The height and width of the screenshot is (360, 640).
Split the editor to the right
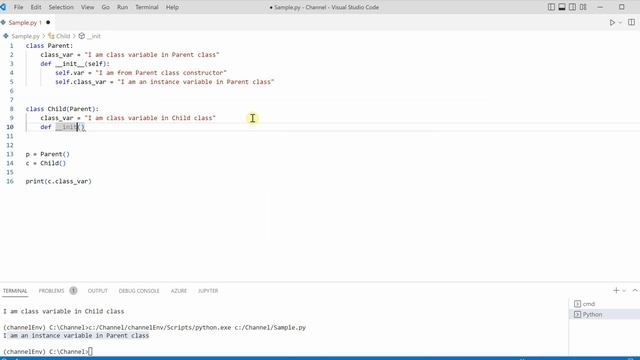pyautogui.click(x=631, y=22)
